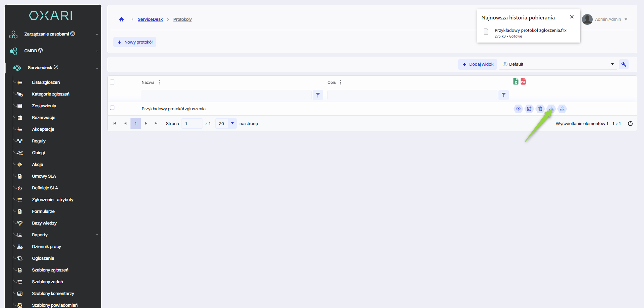Tick the select-all checkbox in the table header

(x=112, y=82)
